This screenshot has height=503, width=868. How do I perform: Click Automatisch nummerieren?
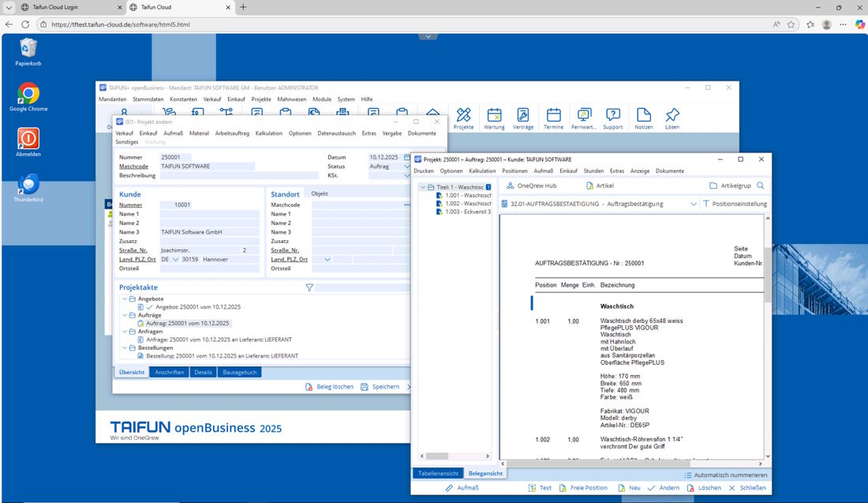coord(726,475)
